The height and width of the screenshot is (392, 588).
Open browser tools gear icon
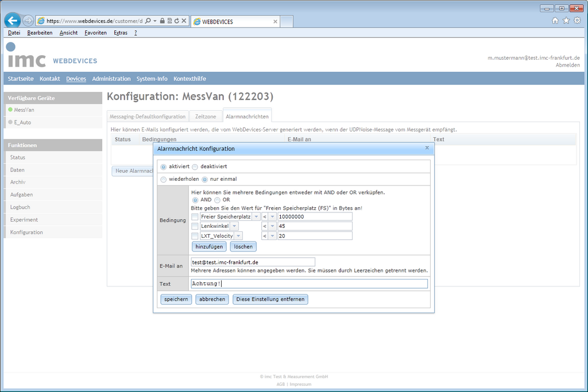[577, 21]
